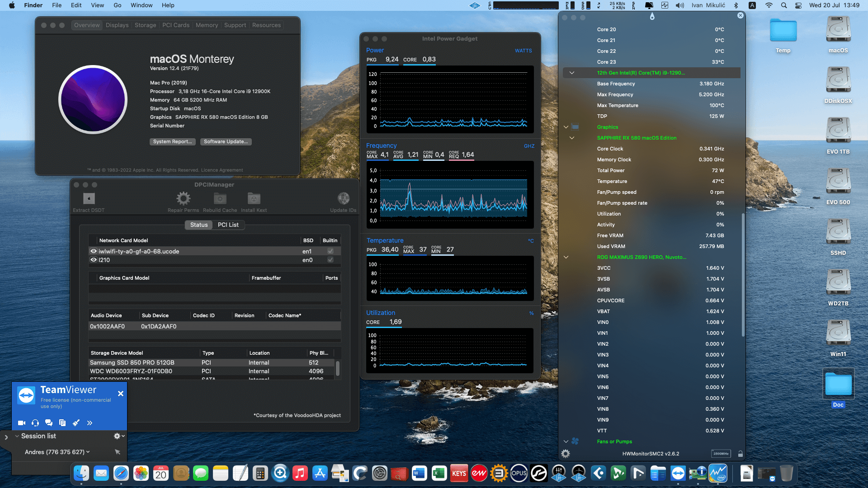Open Control Centre toggles in menu bar
868x488 pixels.
pyautogui.click(x=798, y=5)
